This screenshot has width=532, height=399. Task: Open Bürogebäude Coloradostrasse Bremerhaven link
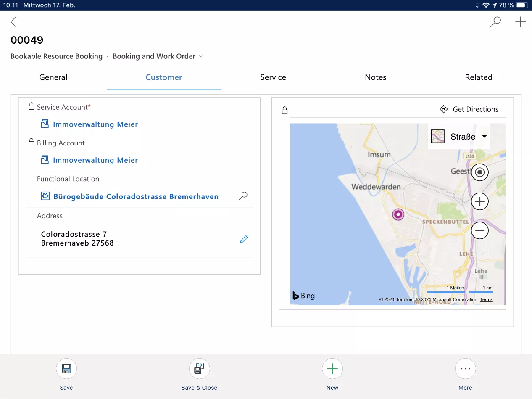[136, 196]
